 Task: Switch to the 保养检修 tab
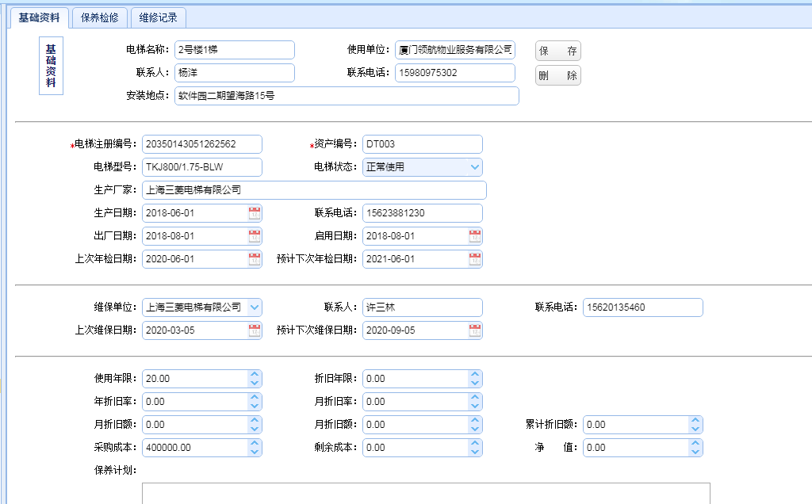tap(99, 17)
